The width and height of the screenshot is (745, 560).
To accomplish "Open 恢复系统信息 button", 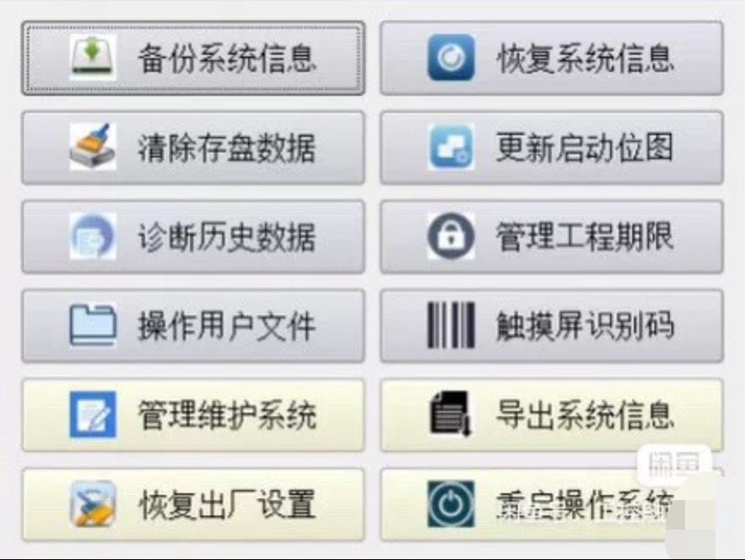I will pos(552,58).
